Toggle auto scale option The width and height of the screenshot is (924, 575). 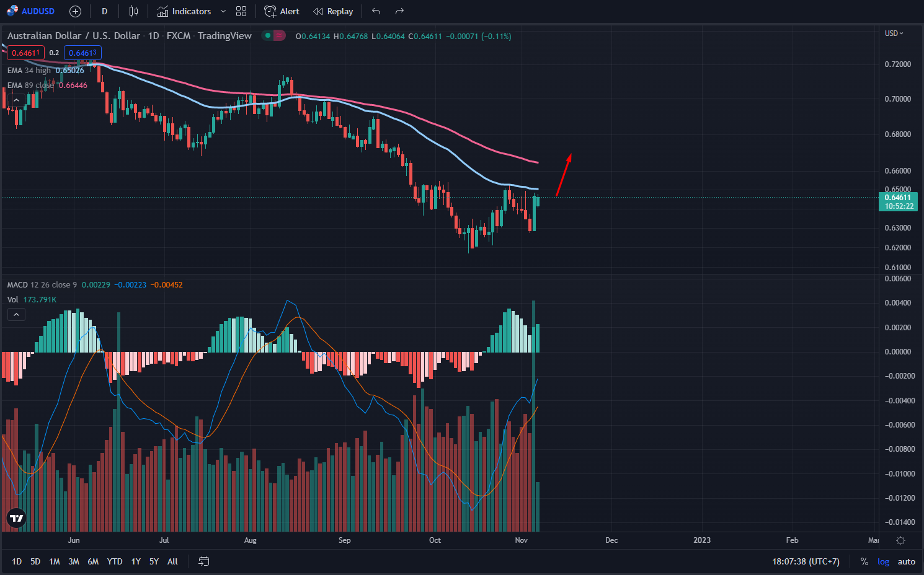906,561
